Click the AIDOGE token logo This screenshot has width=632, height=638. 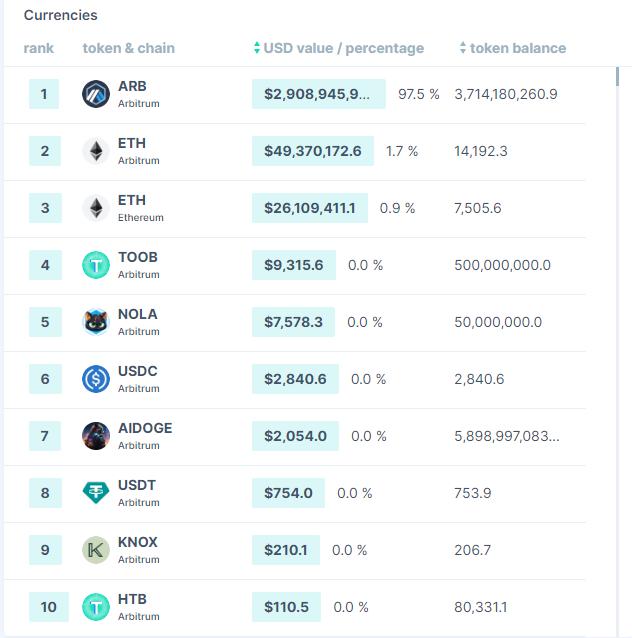96,436
